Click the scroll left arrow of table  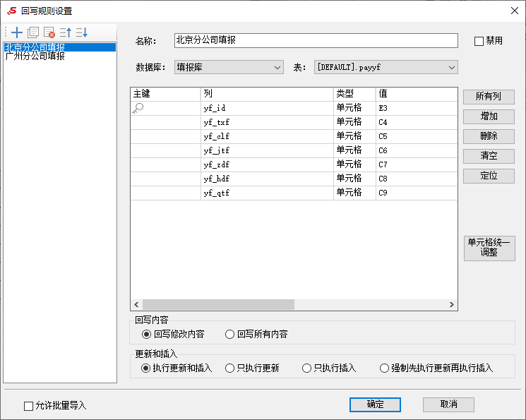tap(136, 305)
